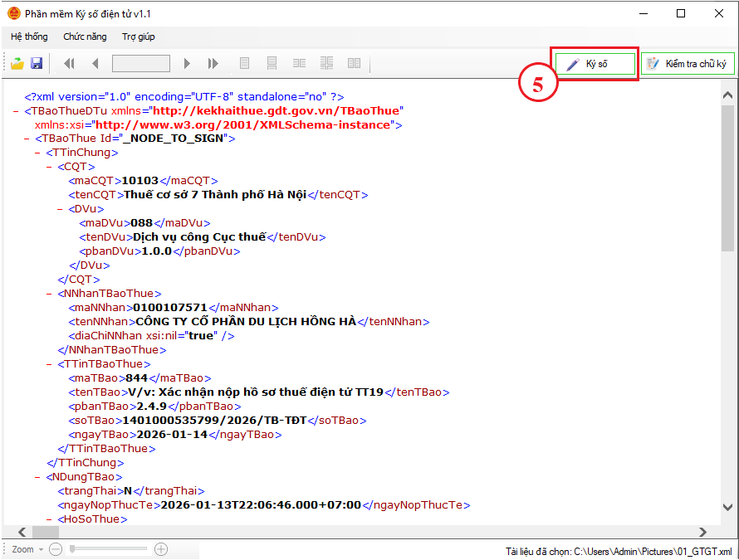
Task: Click the page number input field
Action: click(x=141, y=63)
